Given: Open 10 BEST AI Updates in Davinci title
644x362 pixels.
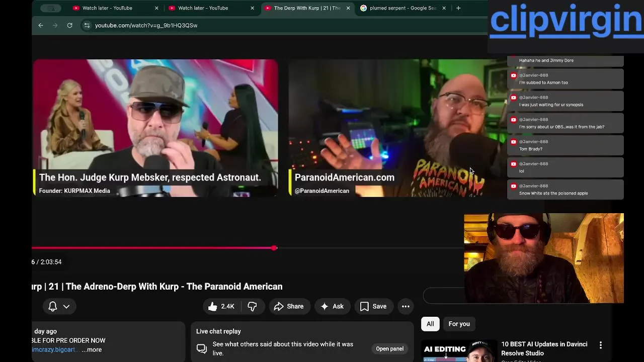Looking at the screenshot, I should [x=544, y=348].
